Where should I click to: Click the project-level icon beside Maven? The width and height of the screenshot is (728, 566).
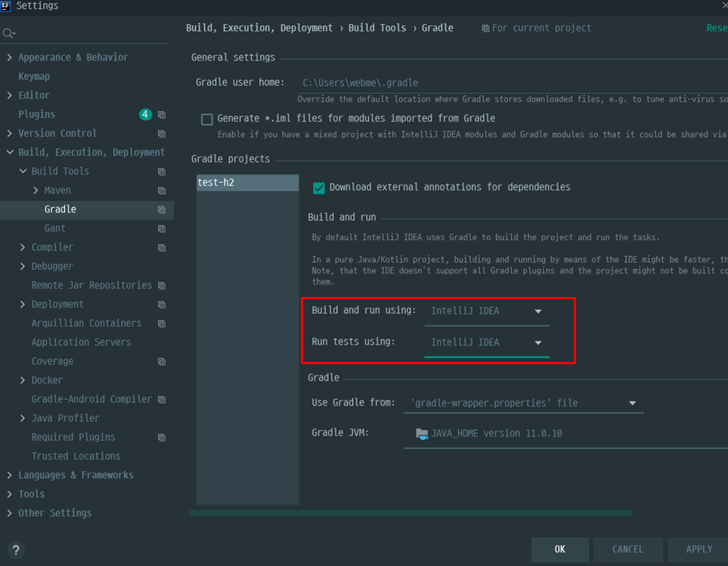[162, 190]
